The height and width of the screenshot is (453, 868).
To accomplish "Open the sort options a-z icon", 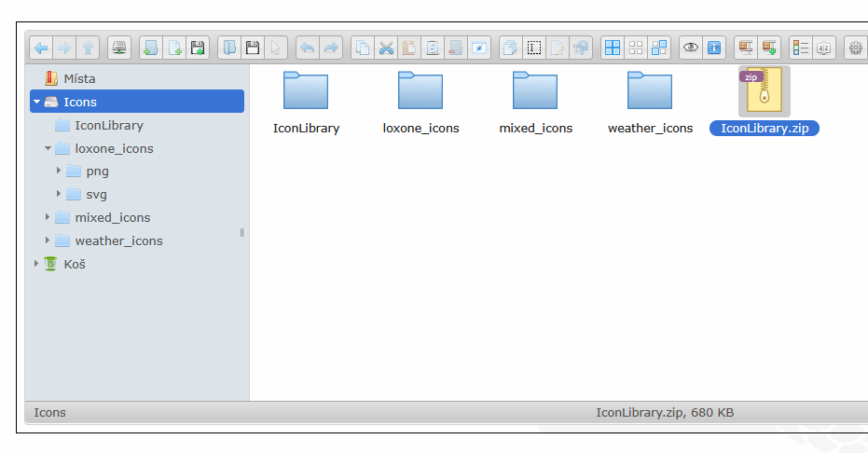I will click(x=824, y=48).
